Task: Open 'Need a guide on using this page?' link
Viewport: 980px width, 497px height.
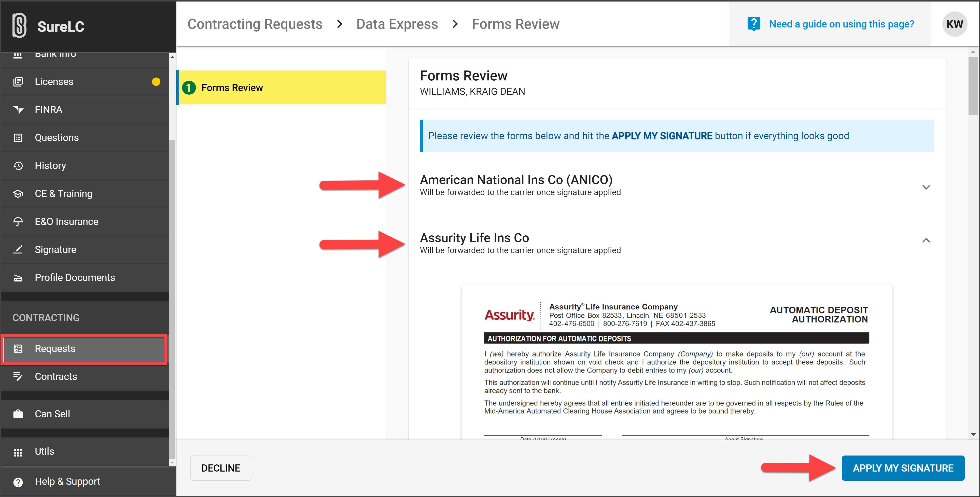Action: (841, 24)
